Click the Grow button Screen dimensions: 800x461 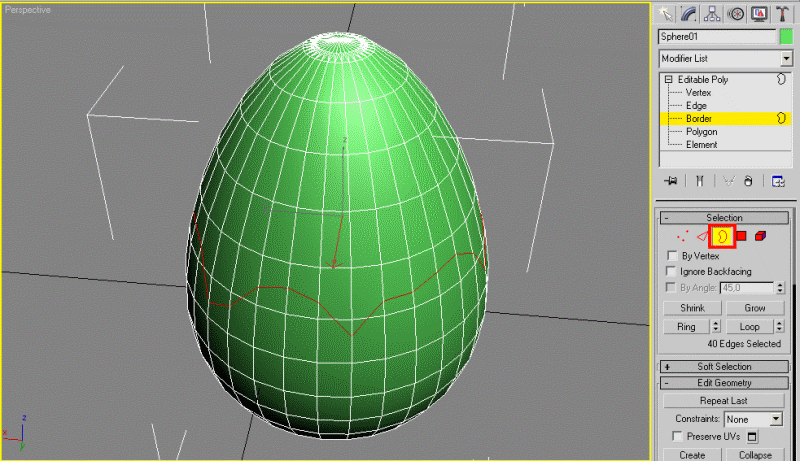pos(755,308)
